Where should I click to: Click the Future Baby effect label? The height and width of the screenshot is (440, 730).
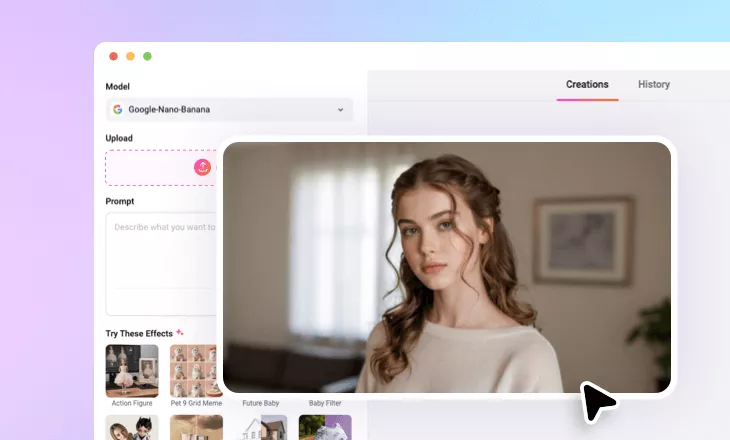click(x=261, y=403)
